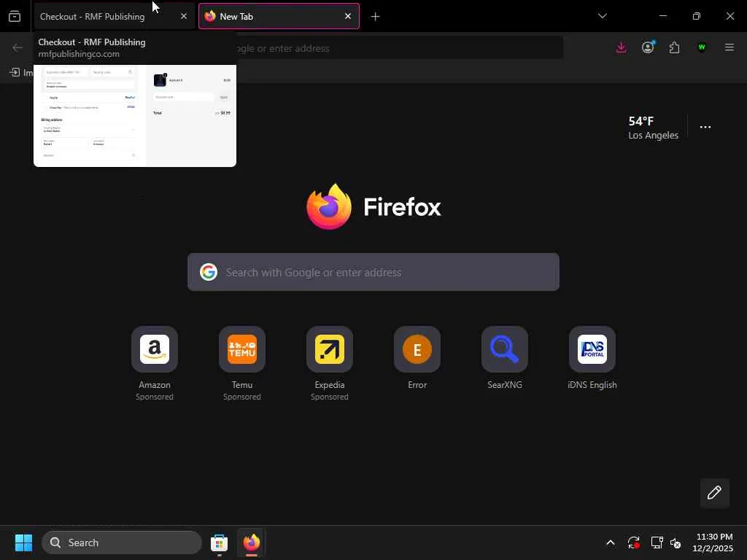Select the New Tab tab
Image resolution: width=747 pixels, height=560 pixels.
point(279,16)
